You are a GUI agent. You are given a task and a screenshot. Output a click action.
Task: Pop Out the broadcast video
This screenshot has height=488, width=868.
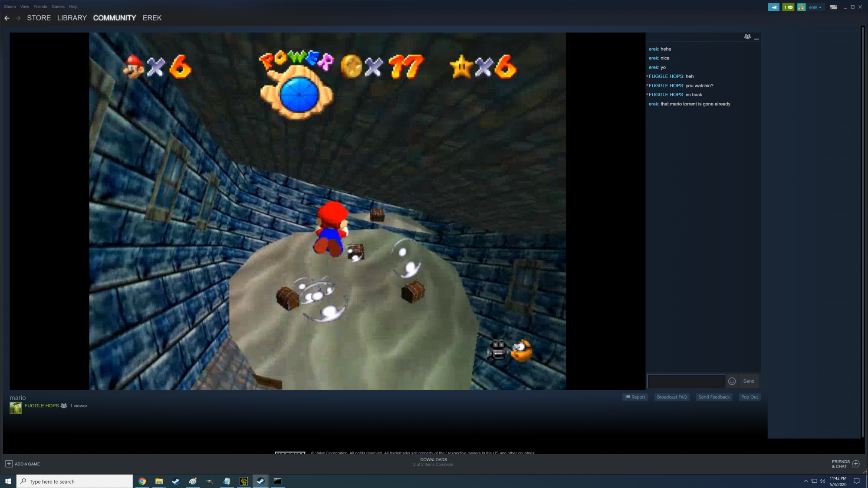point(750,397)
